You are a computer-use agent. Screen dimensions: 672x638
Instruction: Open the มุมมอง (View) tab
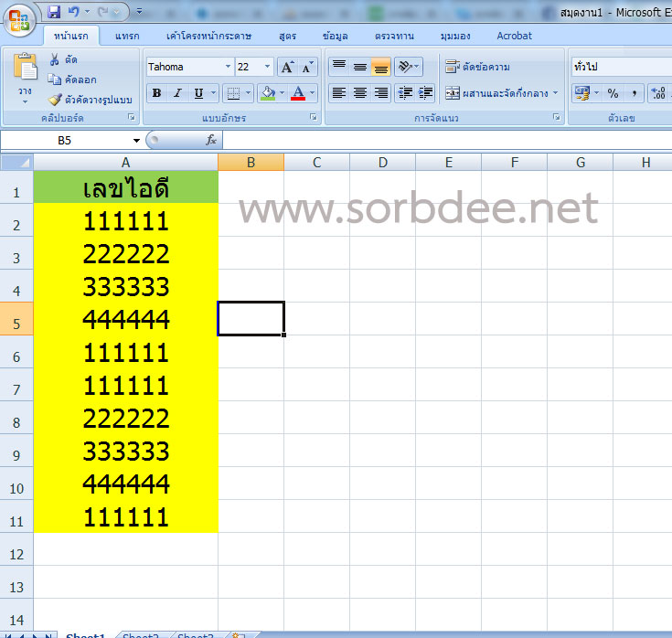[x=455, y=36]
